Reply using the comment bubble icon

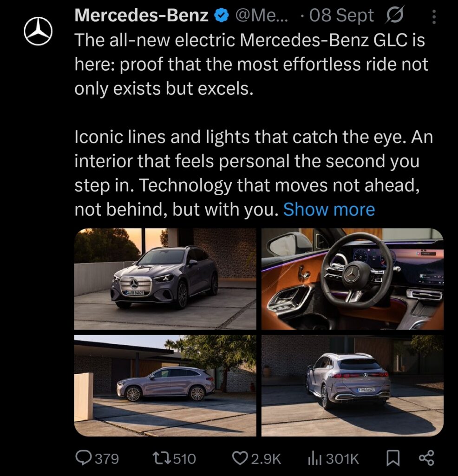(83, 458)
